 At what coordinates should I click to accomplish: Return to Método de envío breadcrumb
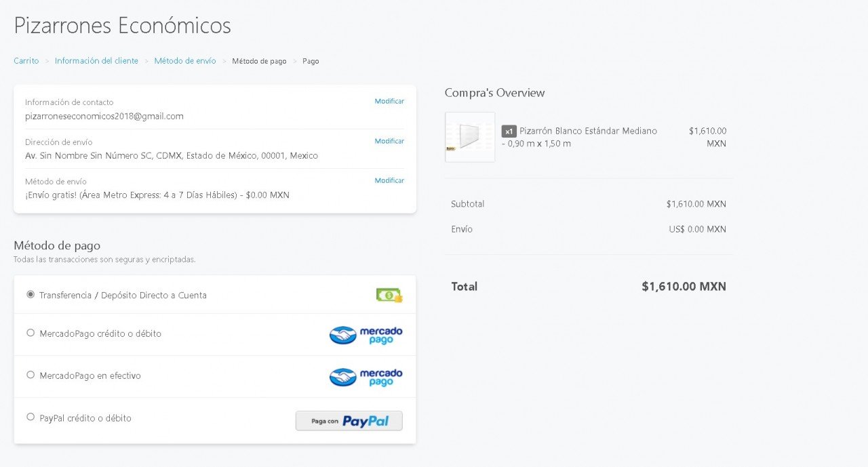pyautogui.click(x=184, y=61)
